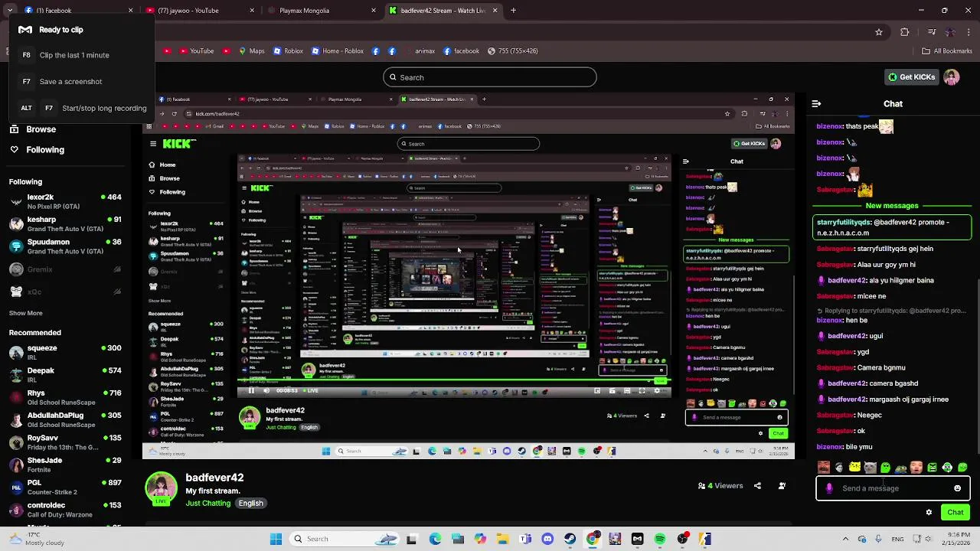Viewport: 980px width, 551px height.
Task: Click the English language tag
Action: point(250,504)
